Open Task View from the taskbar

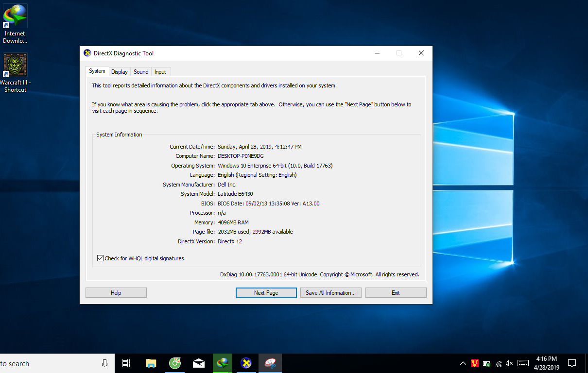126,363
